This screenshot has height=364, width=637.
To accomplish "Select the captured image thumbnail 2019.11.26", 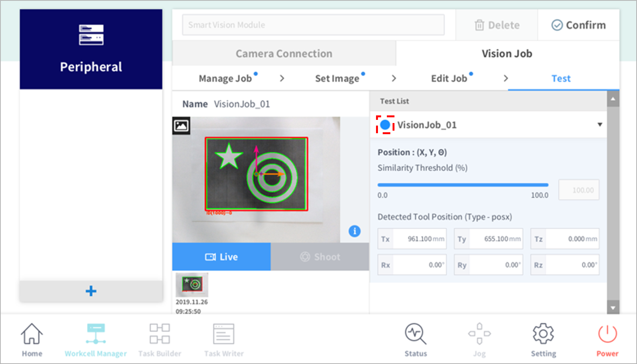I will 192,285.
